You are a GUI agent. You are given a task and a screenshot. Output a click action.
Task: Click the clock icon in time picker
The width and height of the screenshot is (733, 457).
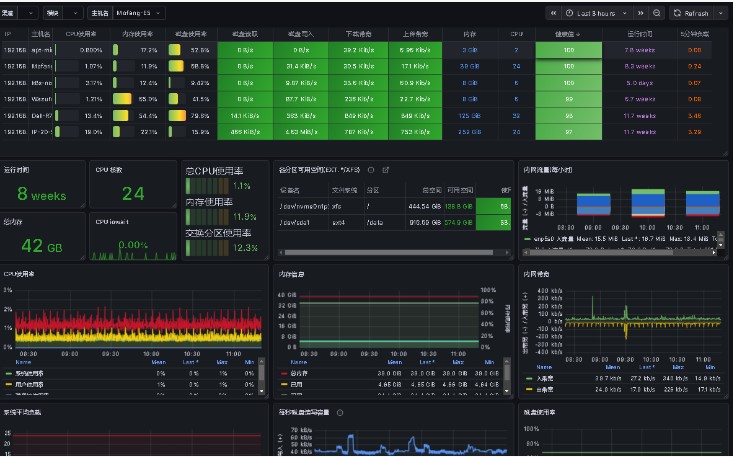click(x=569, y=13)
